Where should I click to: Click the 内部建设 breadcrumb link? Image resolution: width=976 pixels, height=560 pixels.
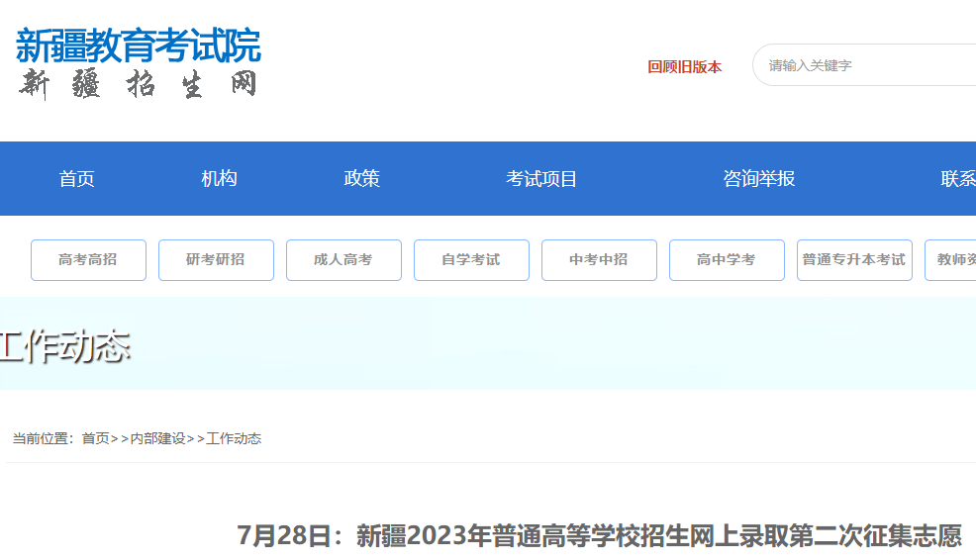click(158, 438)
